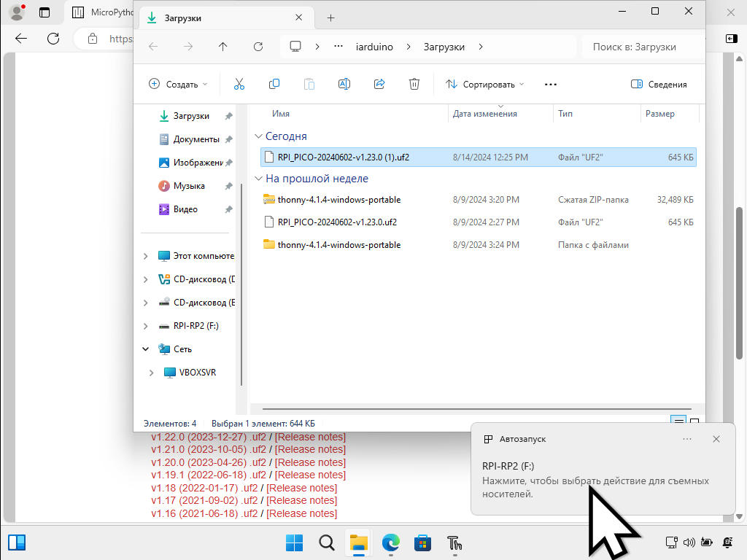Select file RPI_PICO-20240602-v1.23.0 (1).uf2
747x560 pixels.
coord(479,157)
